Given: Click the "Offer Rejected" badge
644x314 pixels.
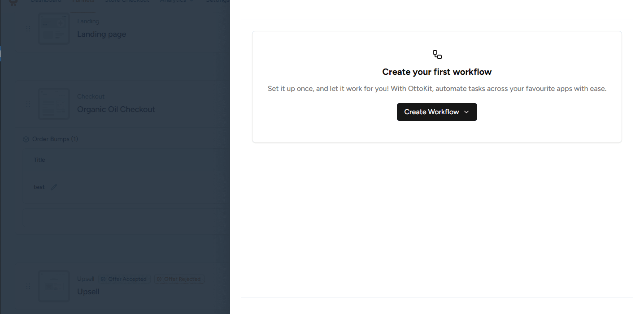Looking at the screenshot, I should tap(179, 279).
